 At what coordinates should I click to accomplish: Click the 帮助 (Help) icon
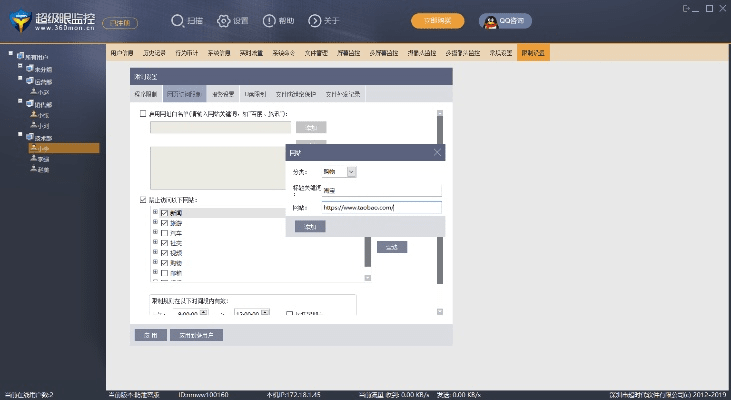(268, 20)
